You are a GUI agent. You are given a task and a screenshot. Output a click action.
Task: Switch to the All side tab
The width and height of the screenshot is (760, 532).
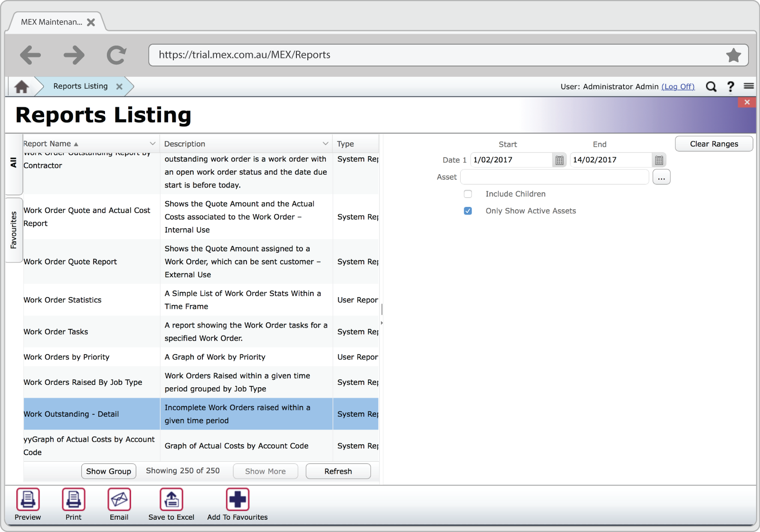pyautogui.click(x=13, y=163)
